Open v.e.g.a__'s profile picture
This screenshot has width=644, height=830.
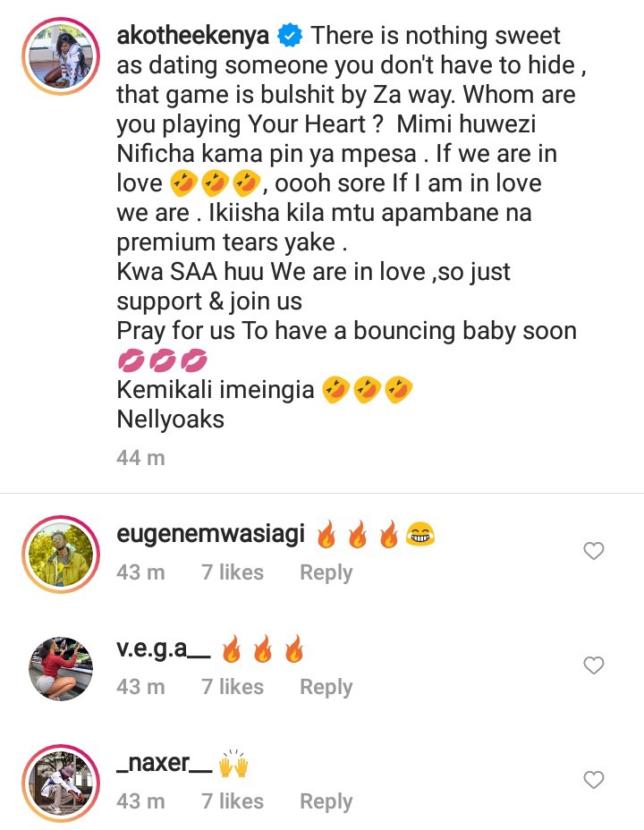pyautogui.click(x=61, y=668)
